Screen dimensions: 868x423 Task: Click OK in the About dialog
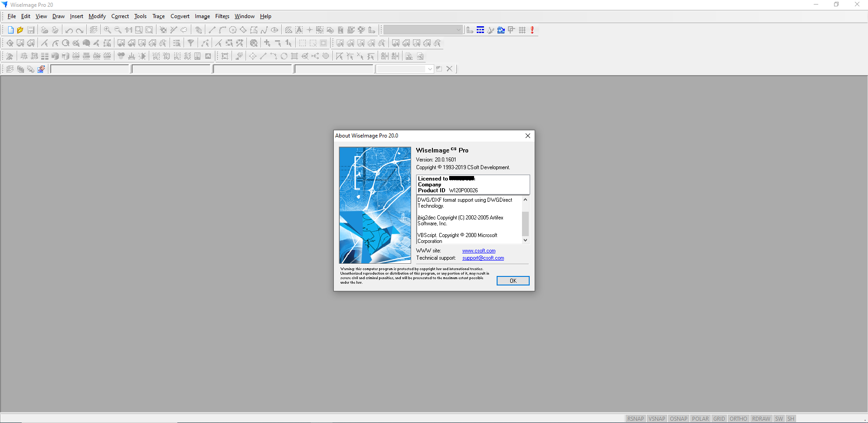(x=513, y=281)
